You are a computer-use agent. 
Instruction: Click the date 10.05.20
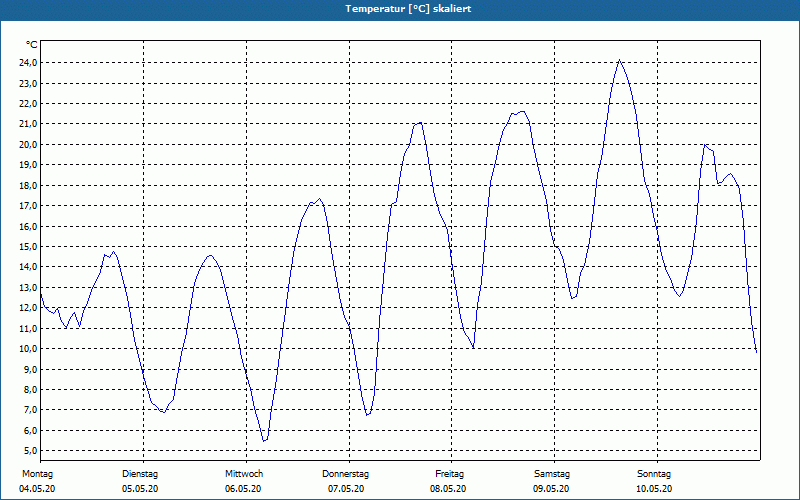654,489
